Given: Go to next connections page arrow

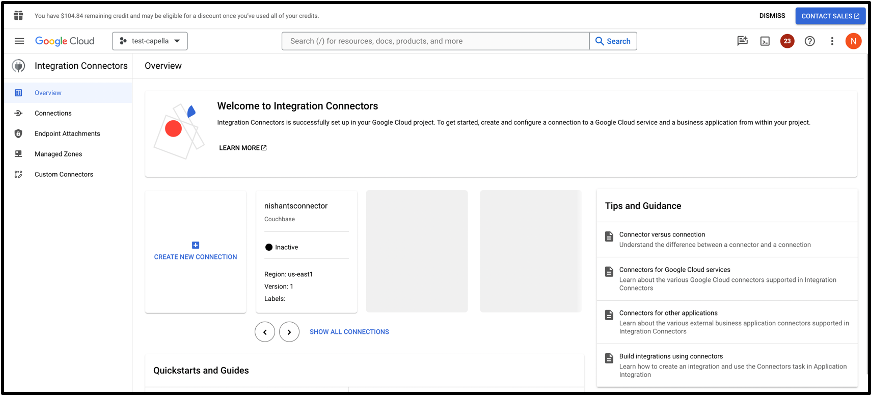Looking at the screenshot, I should click(x=289, y=331).
